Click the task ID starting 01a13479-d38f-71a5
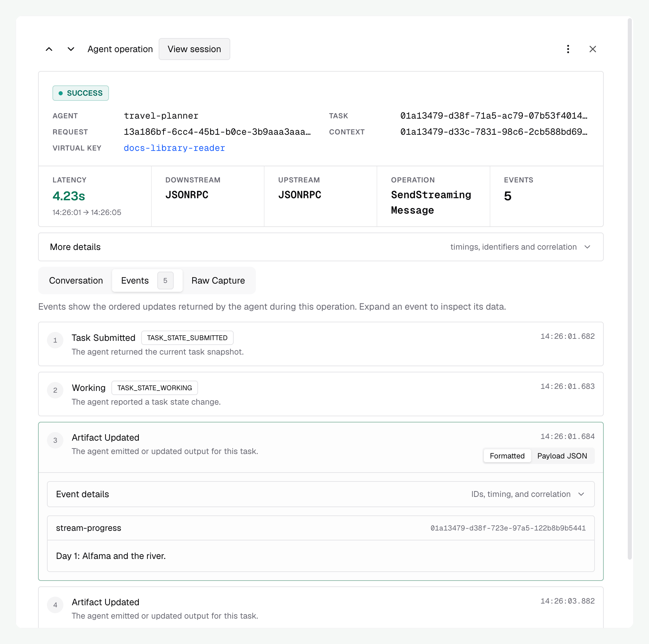 pyautogui.click(x=494, y=116)
